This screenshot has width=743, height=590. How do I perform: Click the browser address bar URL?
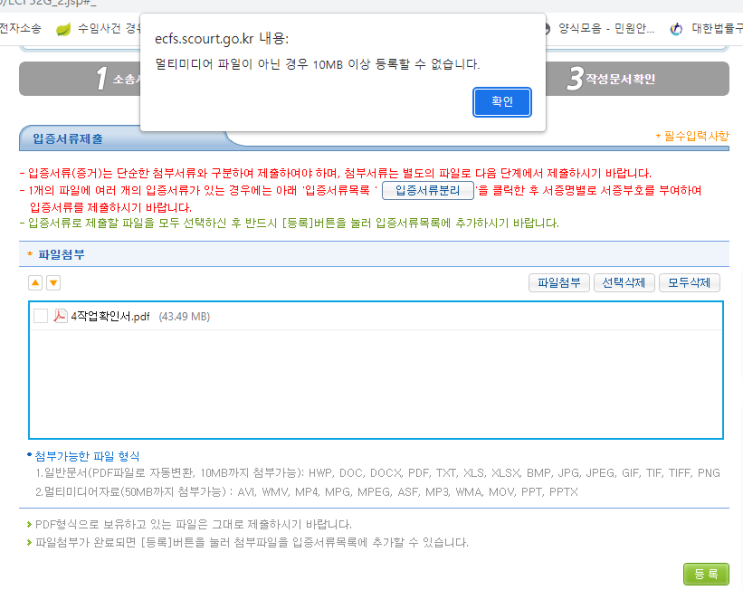[x=47, y=3]
